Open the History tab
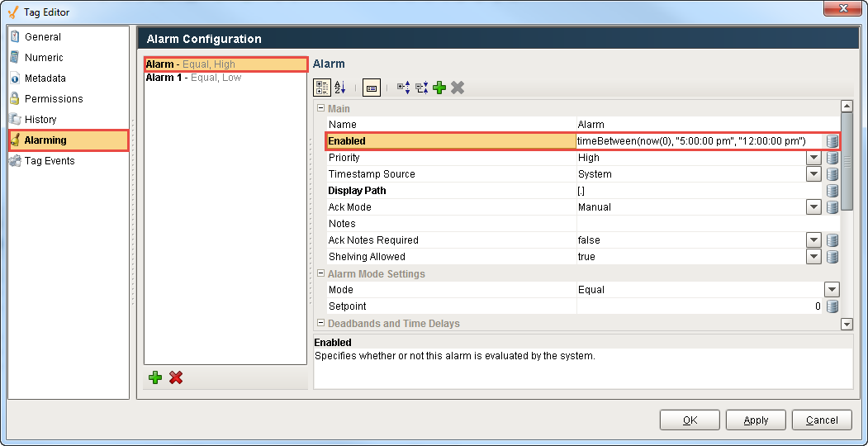The image size is (868, 446). (x=40, y=120)
